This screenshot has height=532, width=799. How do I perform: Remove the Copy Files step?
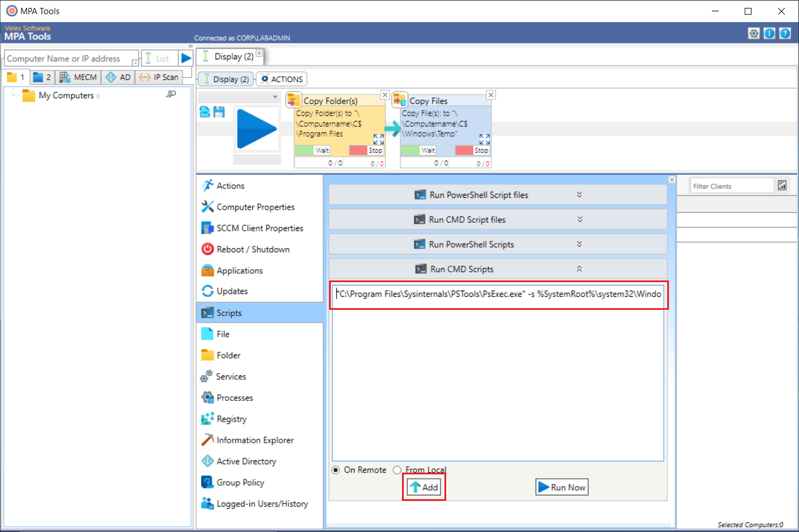491,94
